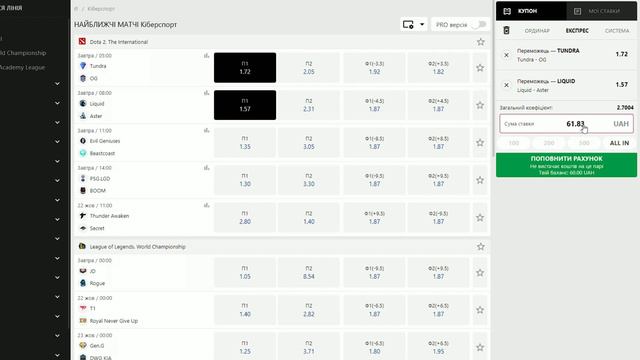Open statistics for PSG.LGD vs BOOM
Viewport: 640px width, 360px height.
pyautogui.click(x=207, y=168)
